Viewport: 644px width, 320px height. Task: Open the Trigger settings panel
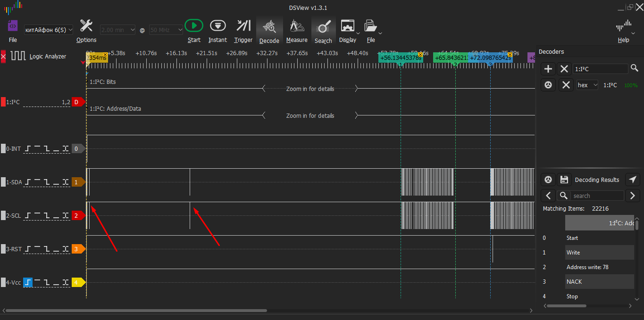click(x=243, y=25)
